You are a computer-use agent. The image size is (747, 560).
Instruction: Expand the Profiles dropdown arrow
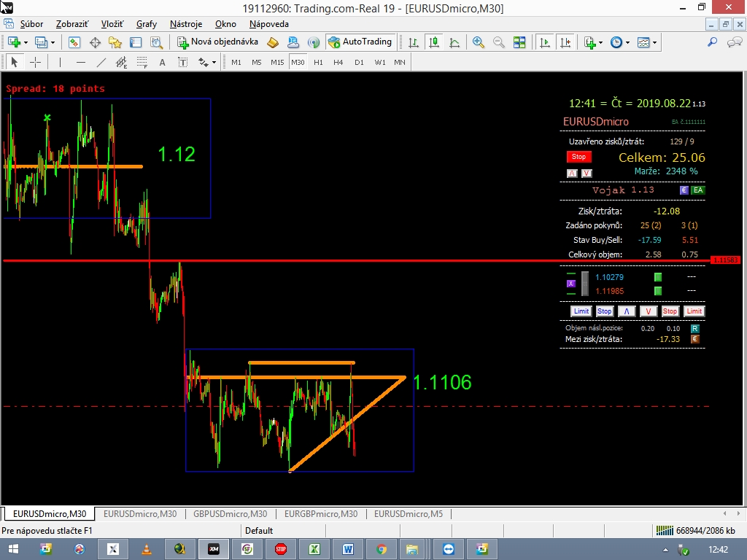(x=53, y=42)
